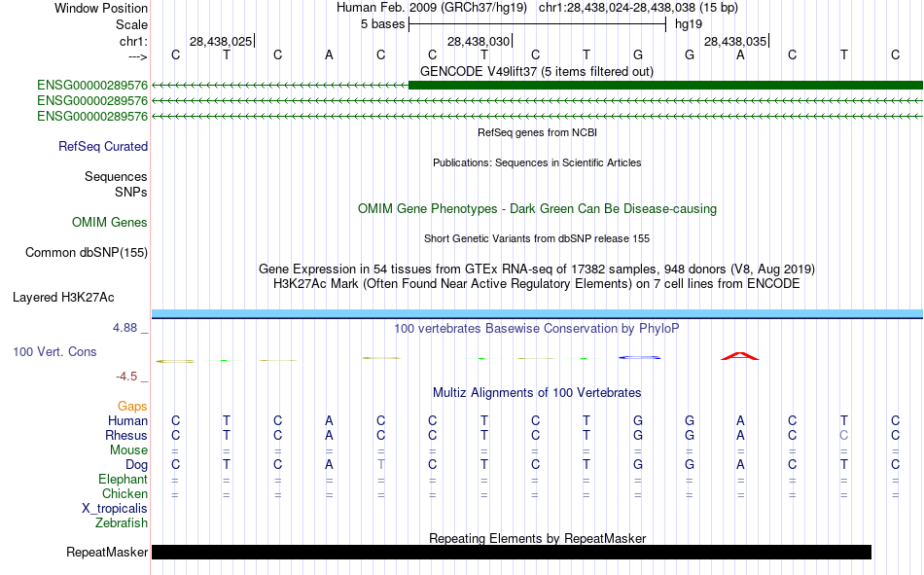924x575 pixels.
Task: Open the GTEx Gene Expression track title
Action: [x=537, y=269]
